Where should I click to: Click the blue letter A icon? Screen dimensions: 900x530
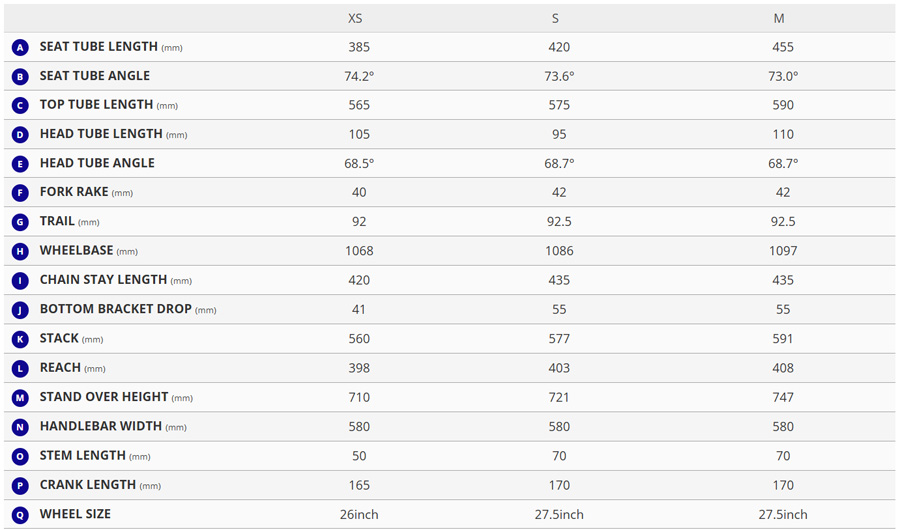click(20, 47)
